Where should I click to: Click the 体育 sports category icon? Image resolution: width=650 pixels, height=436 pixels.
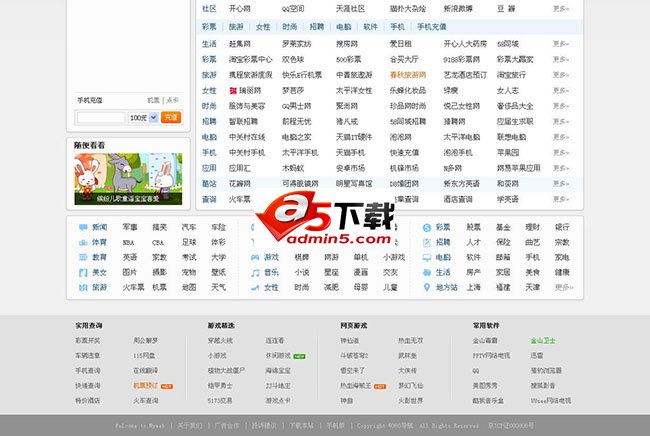click(83, 242)
